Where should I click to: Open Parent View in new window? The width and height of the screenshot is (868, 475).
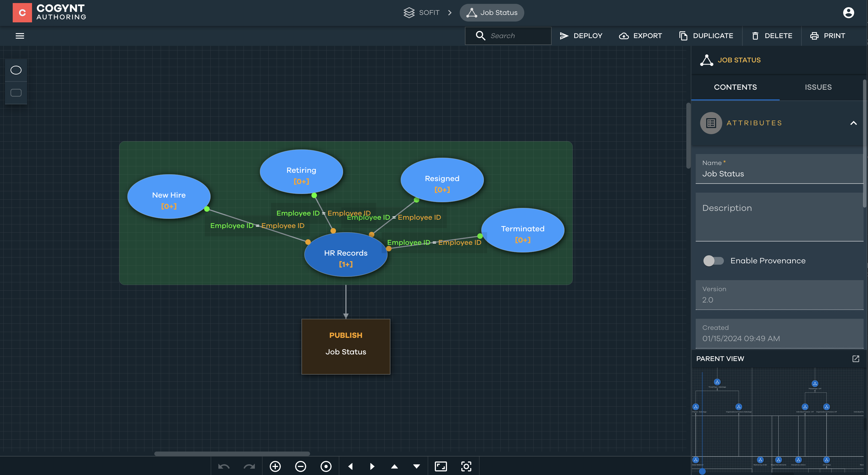856,359
